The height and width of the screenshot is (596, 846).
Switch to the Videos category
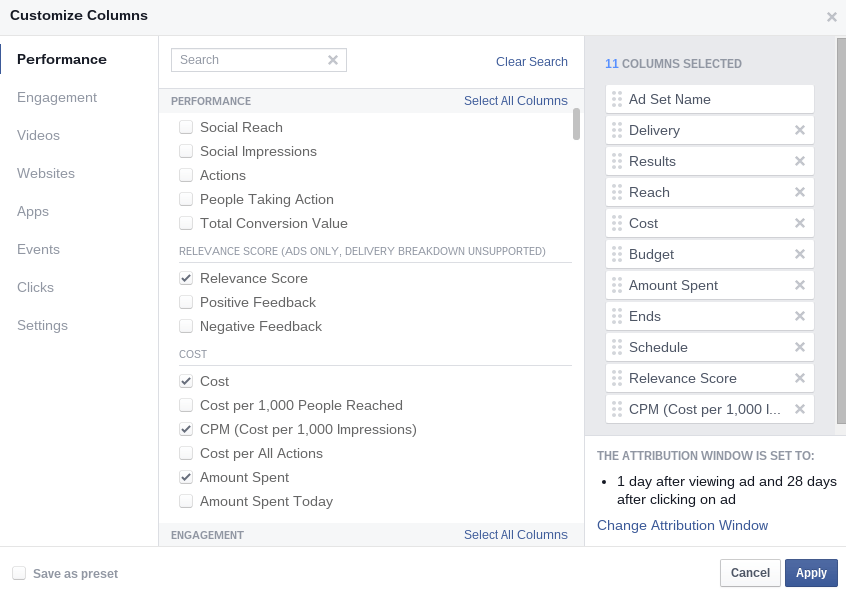(39, 135)
